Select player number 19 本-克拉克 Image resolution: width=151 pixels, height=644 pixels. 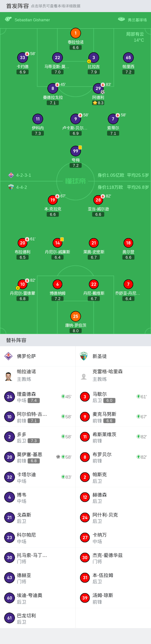(x=53, y=200)
